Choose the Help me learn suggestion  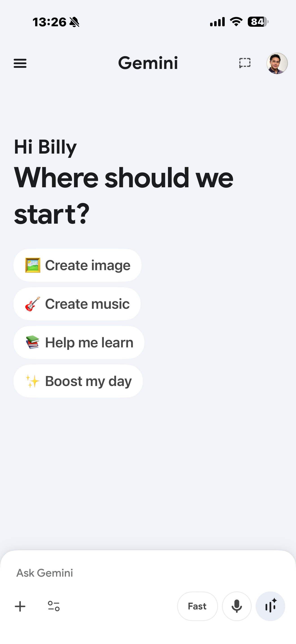(x=79, y=342)
